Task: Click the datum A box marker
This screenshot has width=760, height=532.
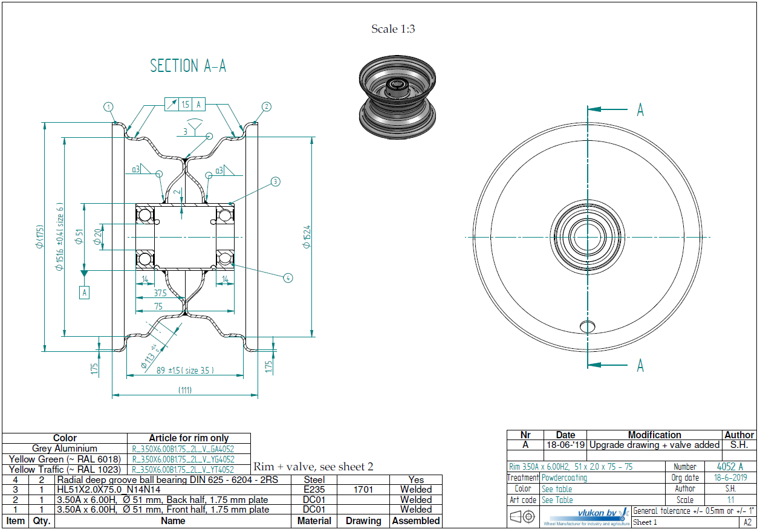Action: [x=85, y=293]
